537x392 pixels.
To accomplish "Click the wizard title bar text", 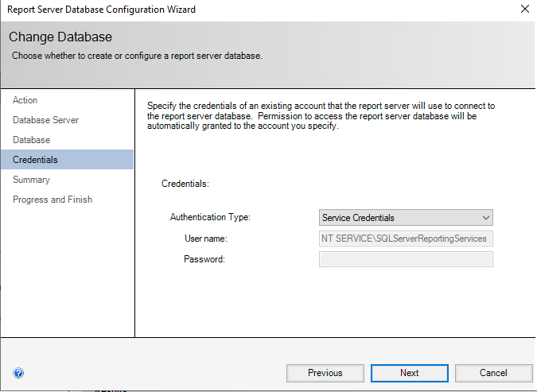I will [x=101, y=10].
